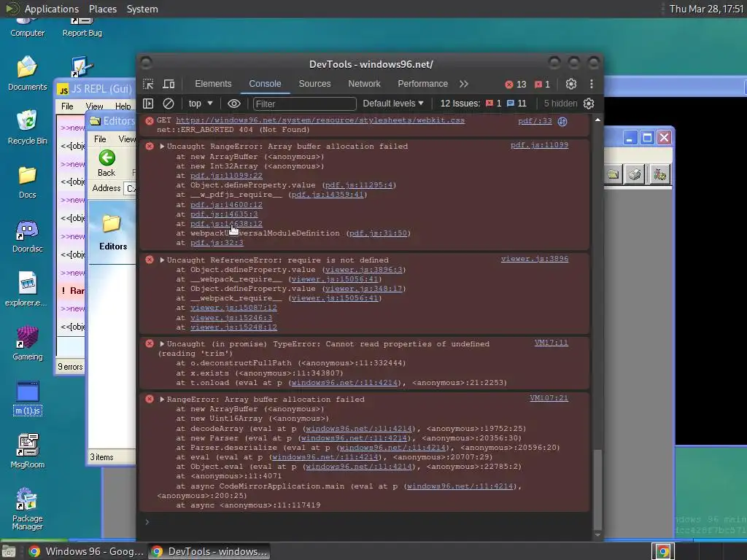
Task: Click the printer icon in the background window toolbar
Action: click(634, 174)
